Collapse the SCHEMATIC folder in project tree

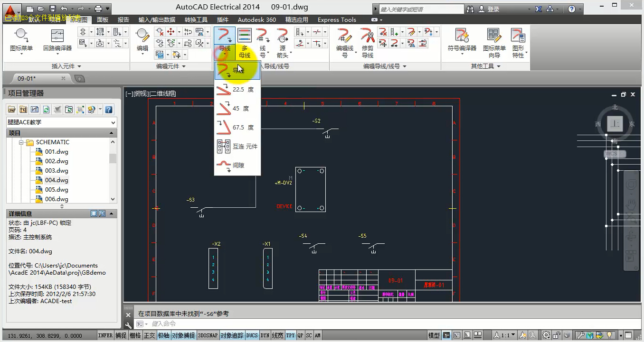[21, 142]
